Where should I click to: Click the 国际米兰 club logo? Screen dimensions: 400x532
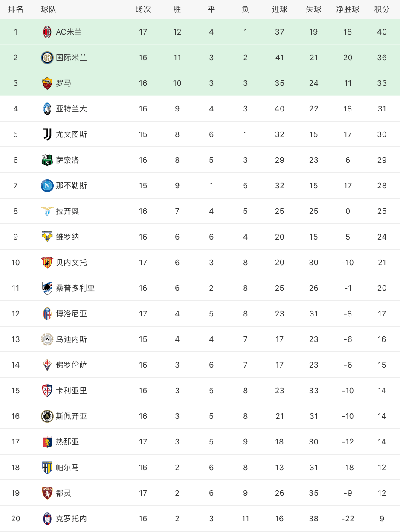[47, 58]
